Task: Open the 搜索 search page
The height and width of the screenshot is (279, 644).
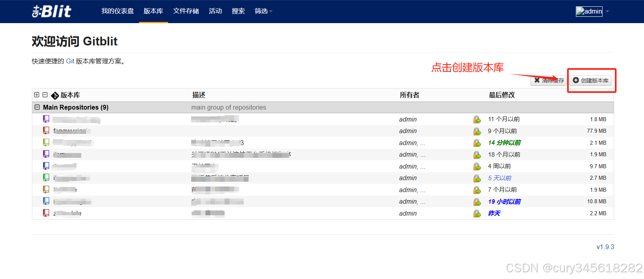Action: pos(238,11)
